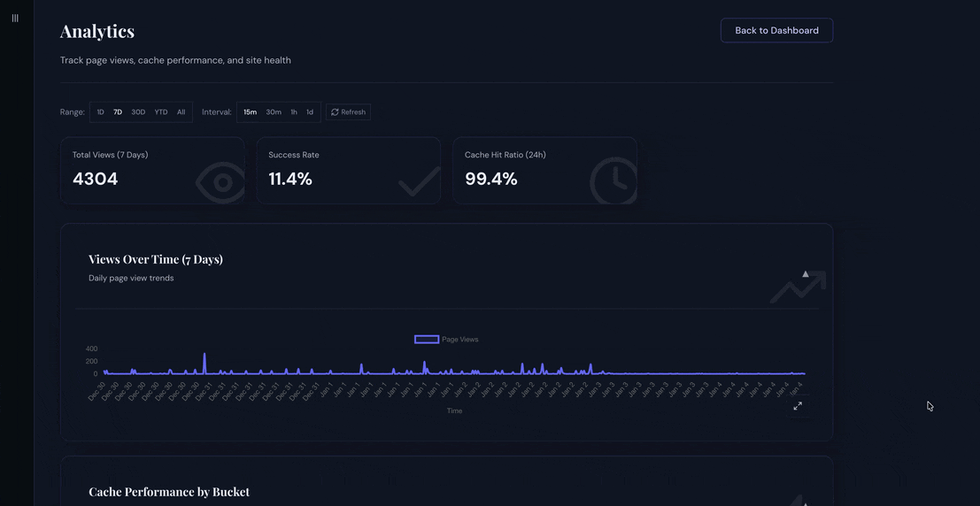Image resolution: width=980 pixels, height=506 pixels.
Task: Click the Cache Performance by Bucket heading
Action: click(x=169, y=492)
